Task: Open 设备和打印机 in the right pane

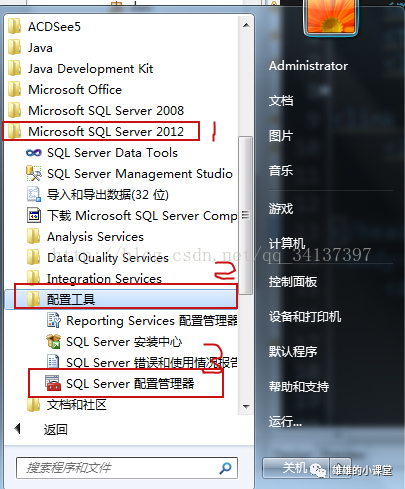Action: pyautogui.click(x=305, y=316)
